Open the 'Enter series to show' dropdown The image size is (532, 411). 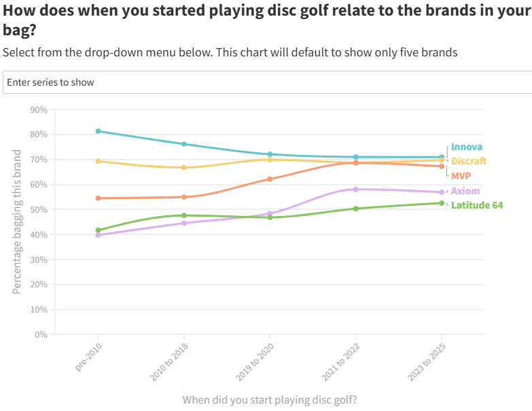(x=266, y=82)
